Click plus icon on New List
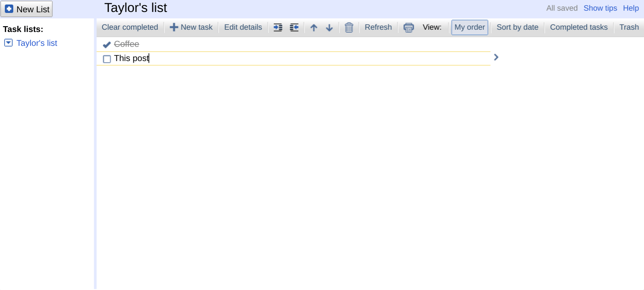 [x=9, y=9]
